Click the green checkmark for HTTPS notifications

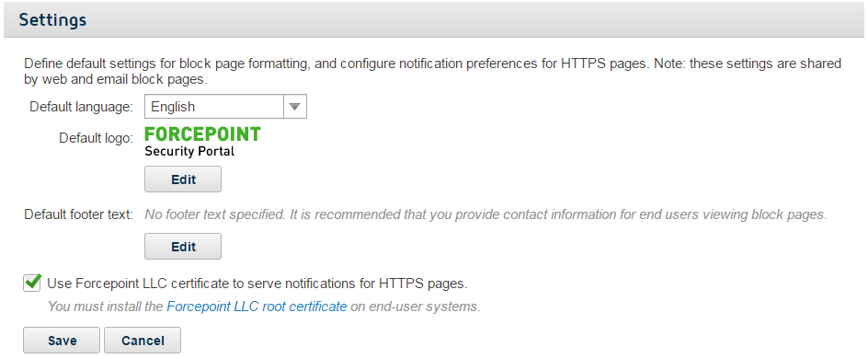33,282
